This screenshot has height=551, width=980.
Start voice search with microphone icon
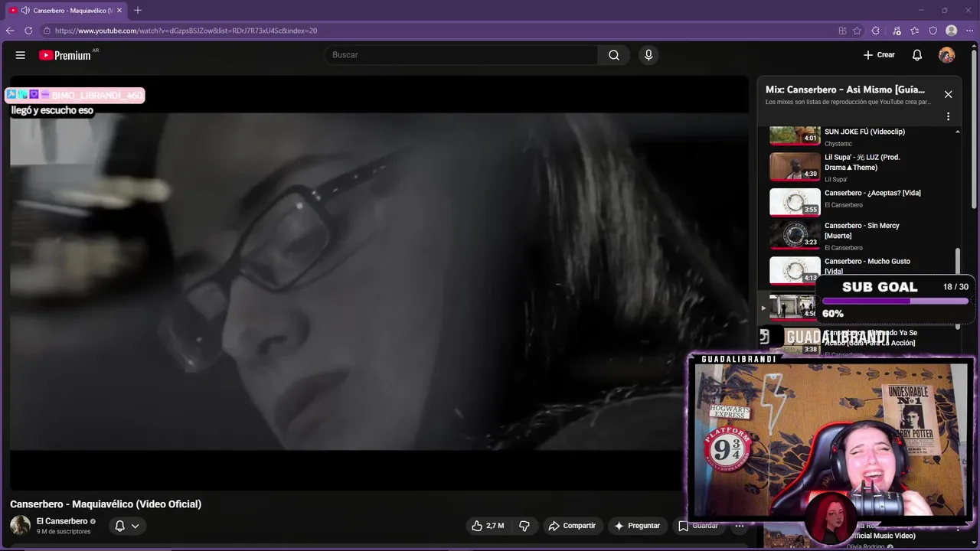click(x=648, y=55)
